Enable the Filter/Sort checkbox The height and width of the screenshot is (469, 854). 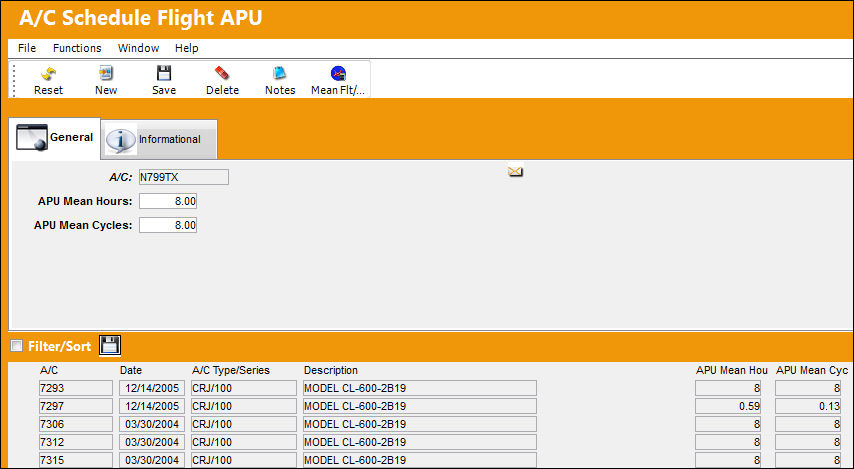[17, 345]
